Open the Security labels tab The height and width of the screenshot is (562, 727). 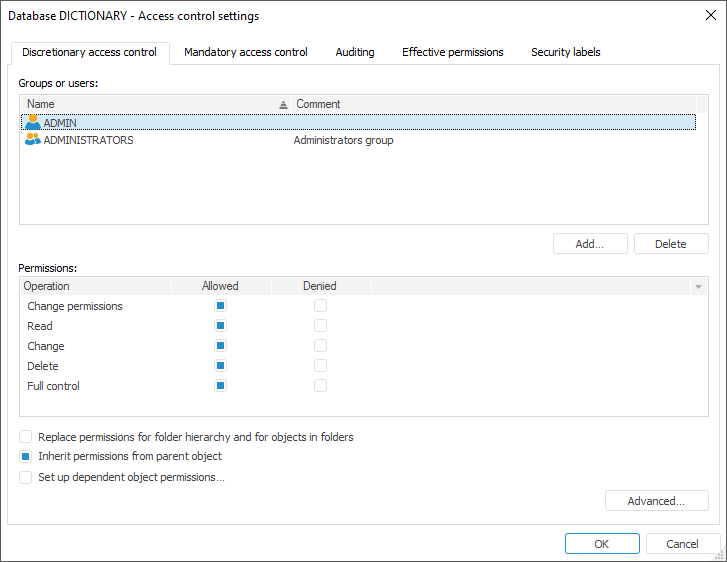(565, 52)
